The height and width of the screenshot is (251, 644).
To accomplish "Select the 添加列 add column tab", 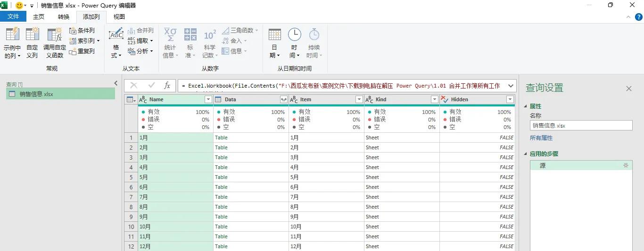I will point(91,16).
